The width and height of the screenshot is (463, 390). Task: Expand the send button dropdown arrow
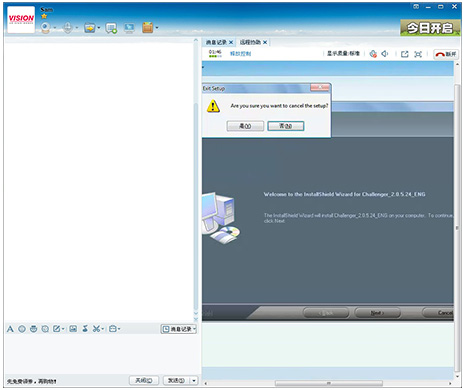pos(194,380)
